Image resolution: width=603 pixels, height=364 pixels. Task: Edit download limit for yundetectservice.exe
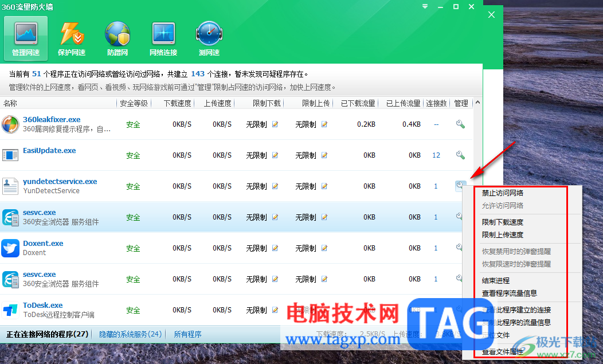tap(275, 186)
